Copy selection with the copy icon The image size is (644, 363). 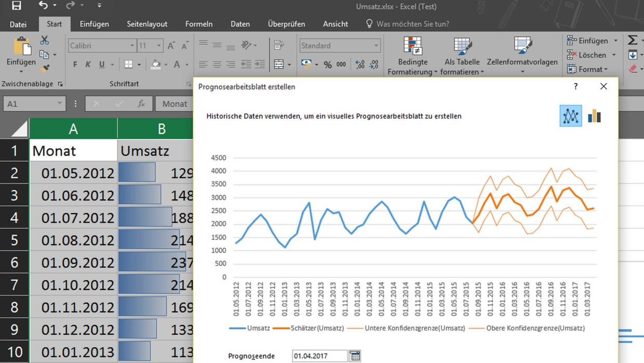point(44,54)
